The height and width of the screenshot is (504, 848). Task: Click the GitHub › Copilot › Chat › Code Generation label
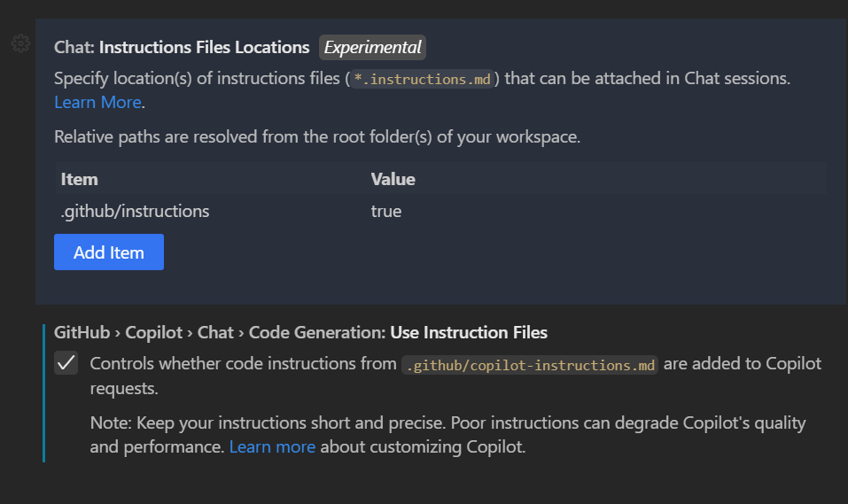(220, 333)
